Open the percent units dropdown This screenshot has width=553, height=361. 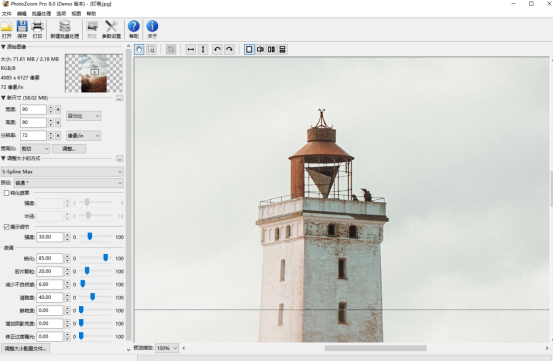[84, 116]
